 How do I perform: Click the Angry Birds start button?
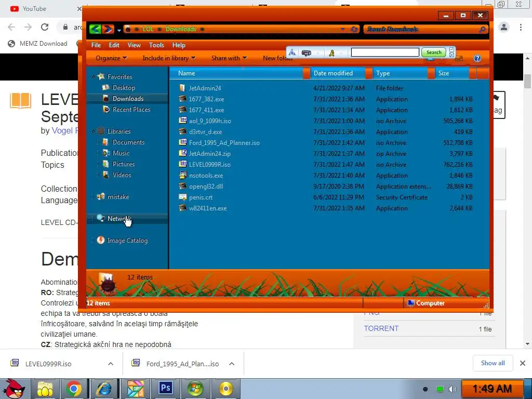pyautogui.click(x=13, y=389)
